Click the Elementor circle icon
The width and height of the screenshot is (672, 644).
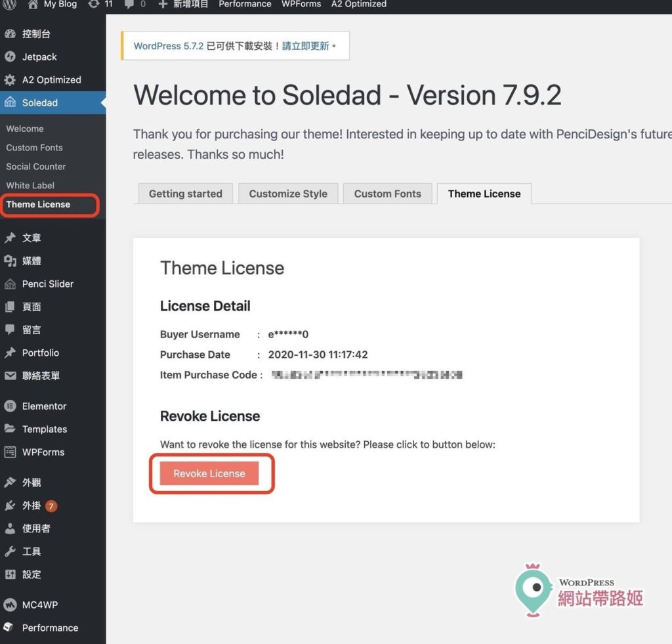[x=10, y=406]
